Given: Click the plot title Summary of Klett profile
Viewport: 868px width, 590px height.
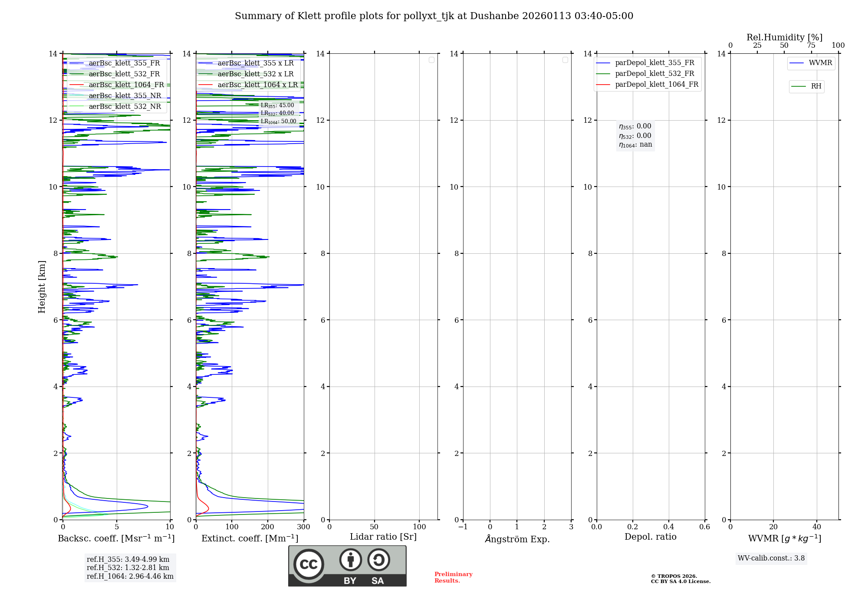Looking at the screenshot, I should [x=434, y=16].
